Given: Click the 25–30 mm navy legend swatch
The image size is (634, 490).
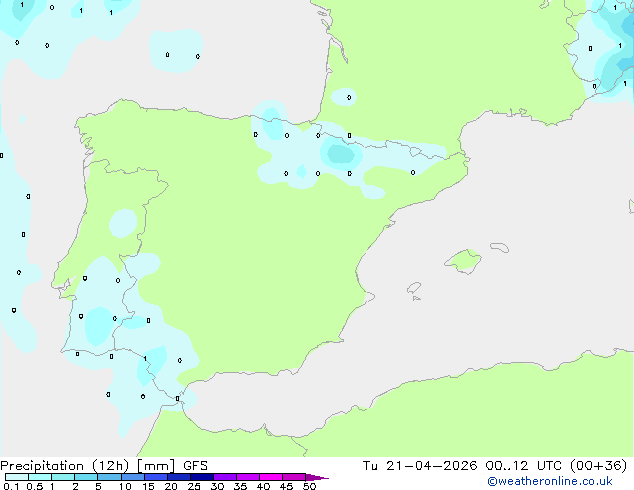Looking at the screenshot, I should coord(202,477).
